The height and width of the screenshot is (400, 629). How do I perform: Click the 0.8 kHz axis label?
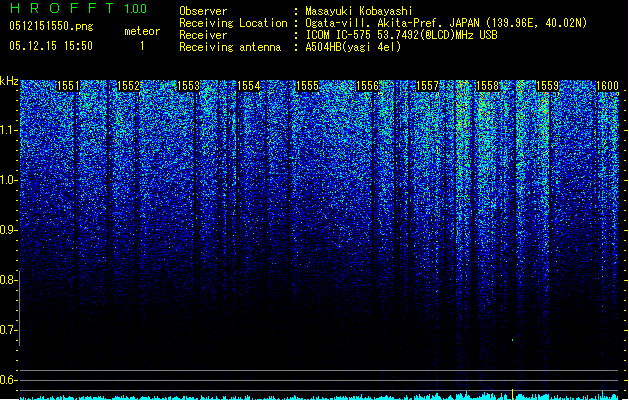click(8, 280)
